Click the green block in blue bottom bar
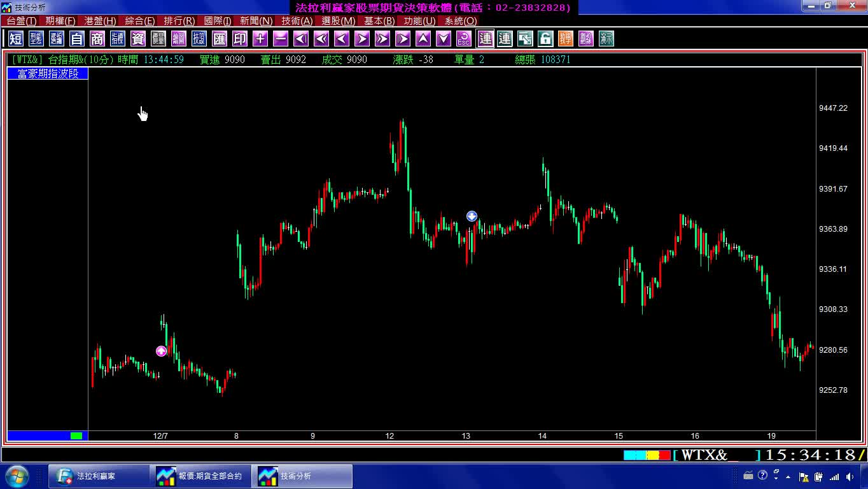Viewport: 868px width, 489px height. point(76,436)
